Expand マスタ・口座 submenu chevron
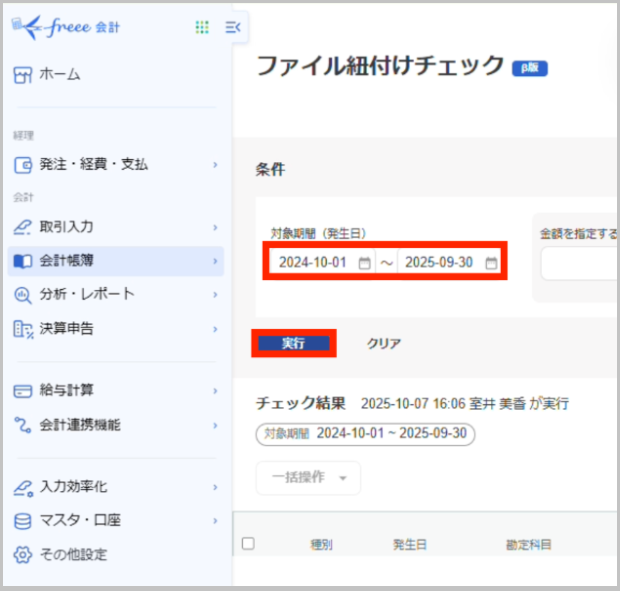 coord(215,521)
